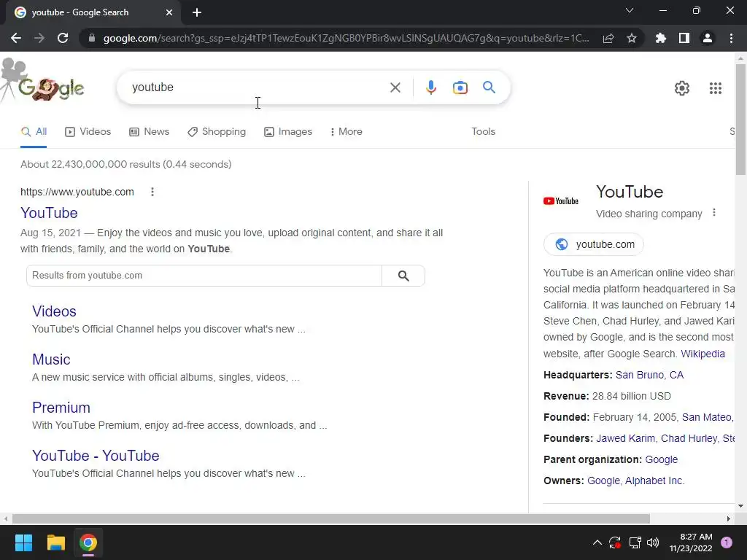747x560 pixels.
Task: Visit youtube.com from the knowledge panel chip
Action: [594, 244]
